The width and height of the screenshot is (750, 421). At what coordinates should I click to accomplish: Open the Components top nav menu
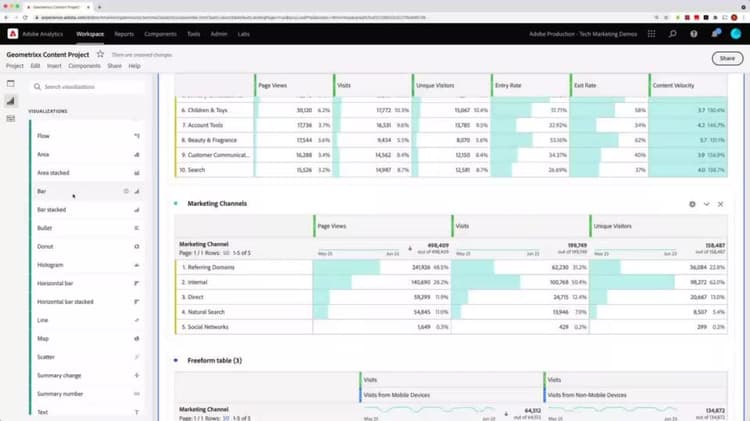point(160,34)
